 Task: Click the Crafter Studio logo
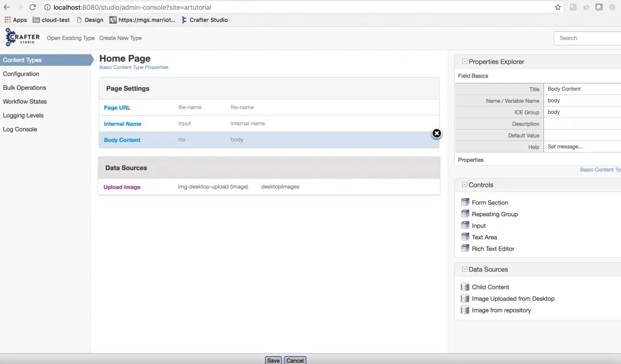pyautogui.click(x=22, y=38)
